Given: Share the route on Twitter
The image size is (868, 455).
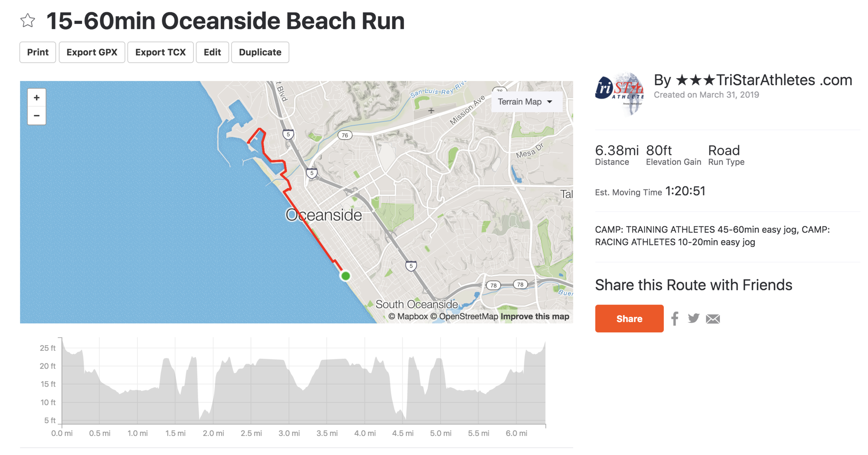Looking at the screenshot, I should click(x=693, y=318).
